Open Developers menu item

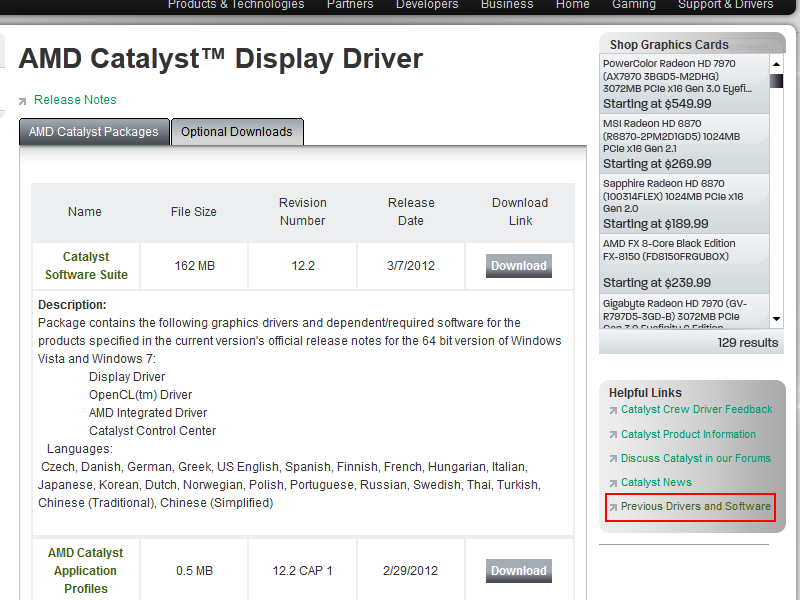click(427, 5)
